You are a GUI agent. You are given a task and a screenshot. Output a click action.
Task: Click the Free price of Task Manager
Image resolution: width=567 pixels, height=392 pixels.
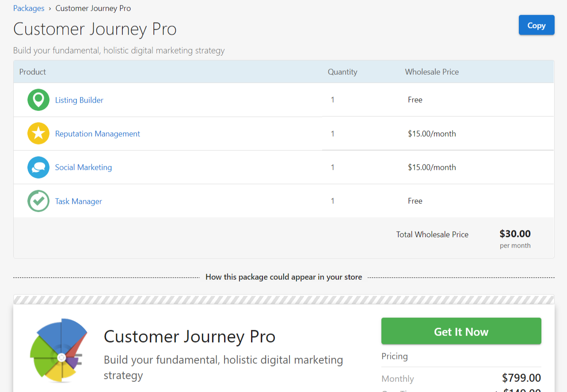(x=415, y=201)
